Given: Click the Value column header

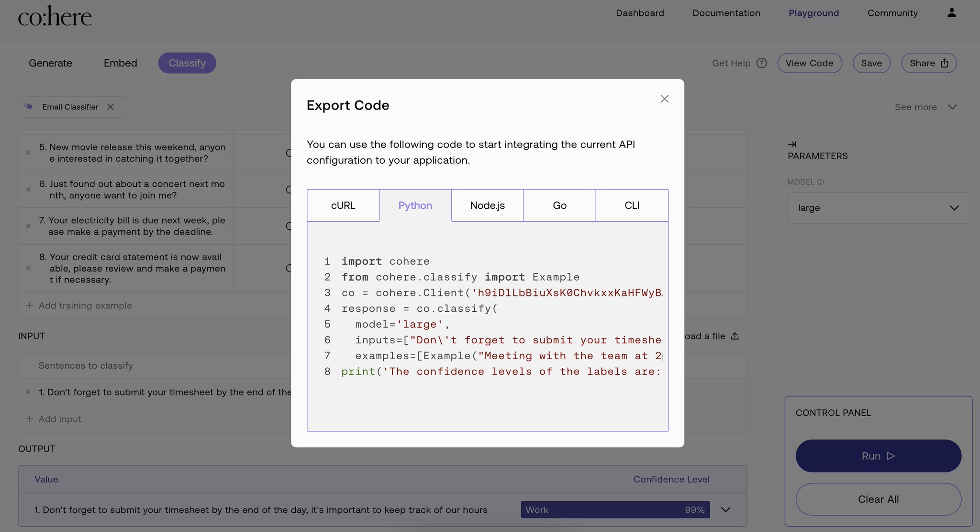Looking at the screenshot, I should coord(46,479).
